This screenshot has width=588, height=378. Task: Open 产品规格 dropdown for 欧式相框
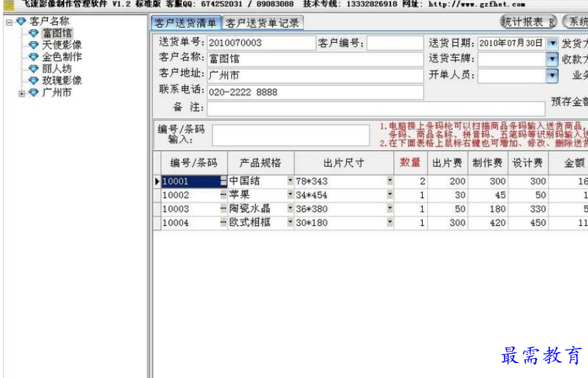point(290,222)
